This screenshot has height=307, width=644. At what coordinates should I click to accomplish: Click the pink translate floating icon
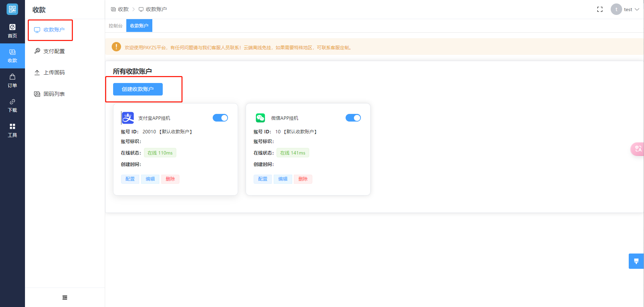(x=638, y=149)
